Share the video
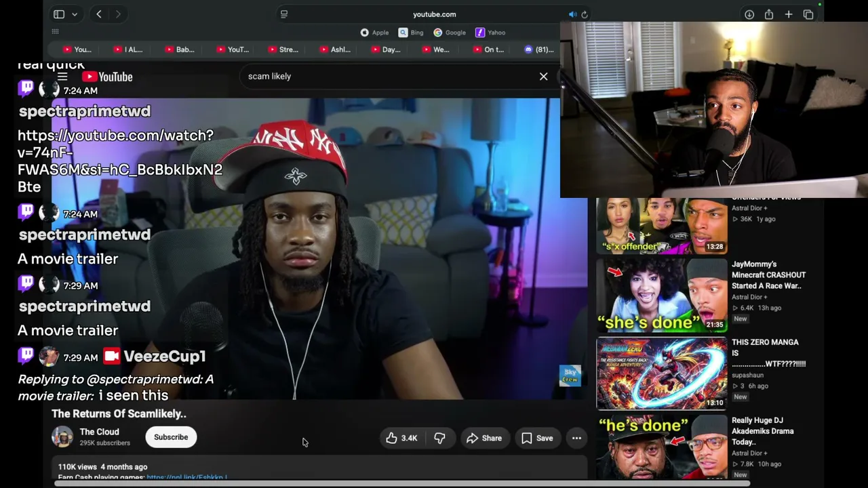The height and width of the screenshot is (488, 868). pyautogui.click(x=484, y=438)
